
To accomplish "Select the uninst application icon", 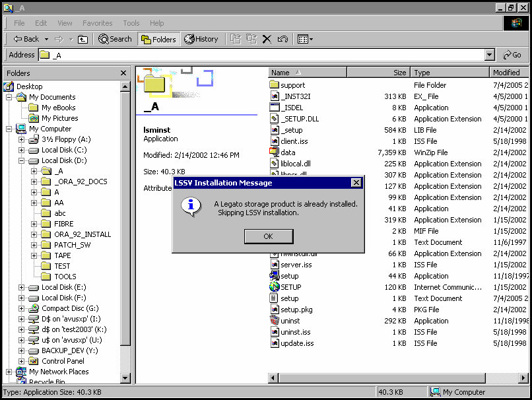I will [274, 321].
